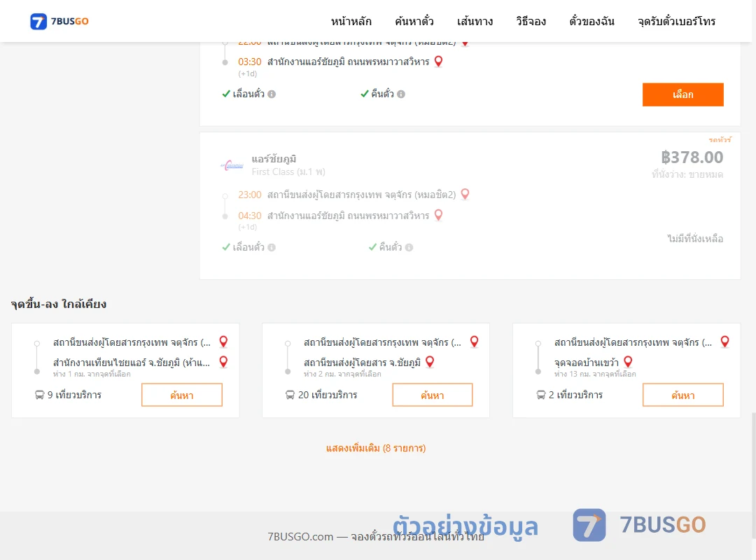Screen dimensions: 756x560
Task: Search the สถานีขนส่งผู้โดยสาร จ.ชัยภูมิ route with ค้นหา
Action: pos(433,395)
